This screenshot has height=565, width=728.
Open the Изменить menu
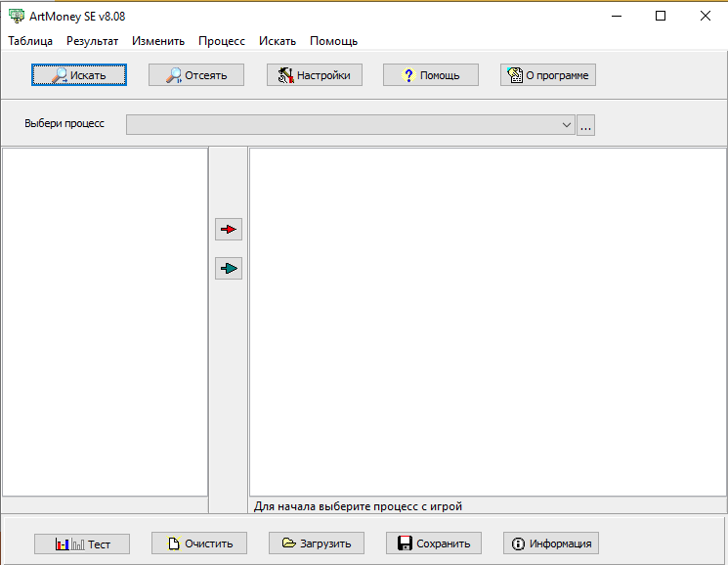point(158,41)
